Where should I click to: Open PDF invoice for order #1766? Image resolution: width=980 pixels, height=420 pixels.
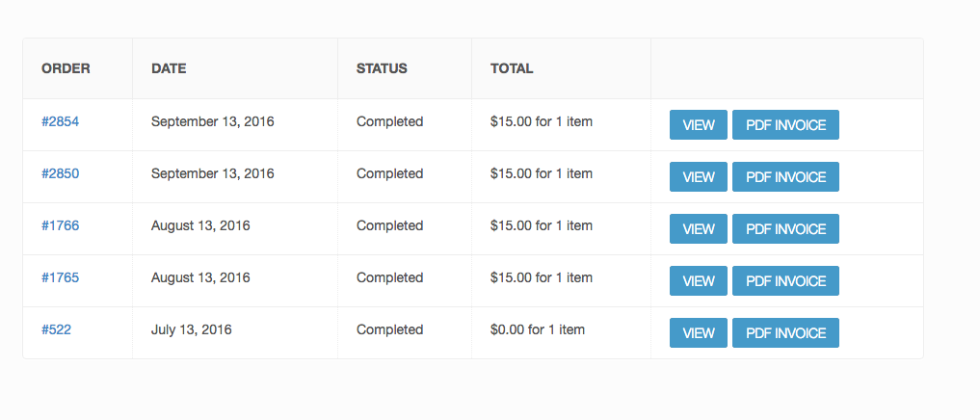pyautogui.click(x=785, y=228)
